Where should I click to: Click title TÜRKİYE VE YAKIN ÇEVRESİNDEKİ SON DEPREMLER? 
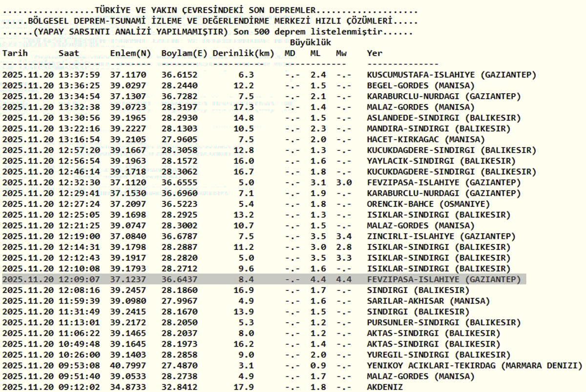(x=205, y=10)
